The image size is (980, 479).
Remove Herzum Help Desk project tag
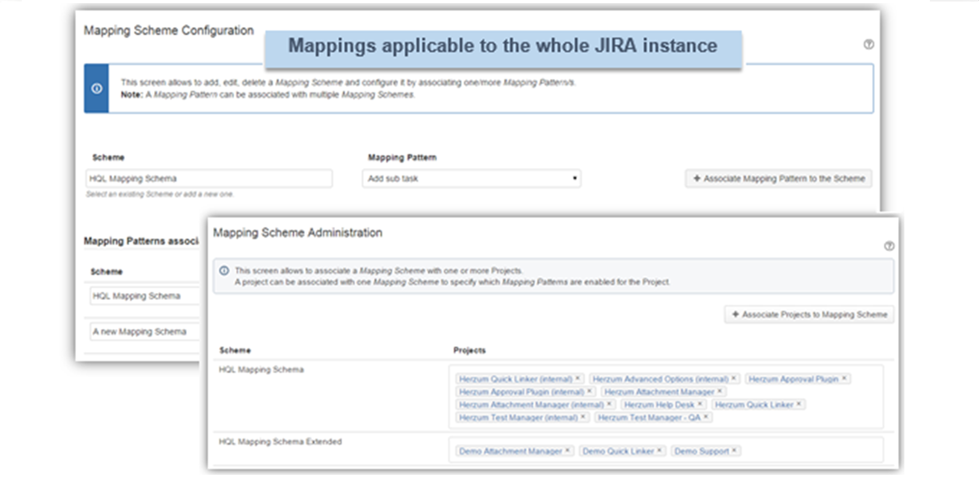[700, 404]
